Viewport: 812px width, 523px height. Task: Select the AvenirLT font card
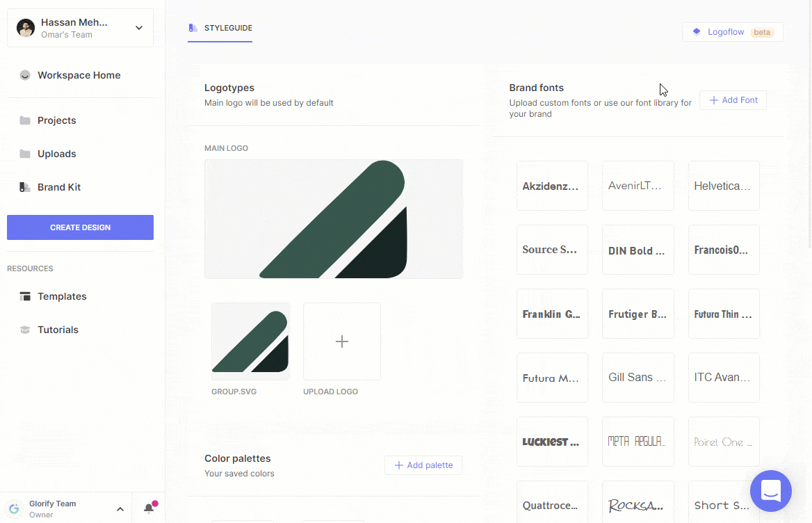638,186
